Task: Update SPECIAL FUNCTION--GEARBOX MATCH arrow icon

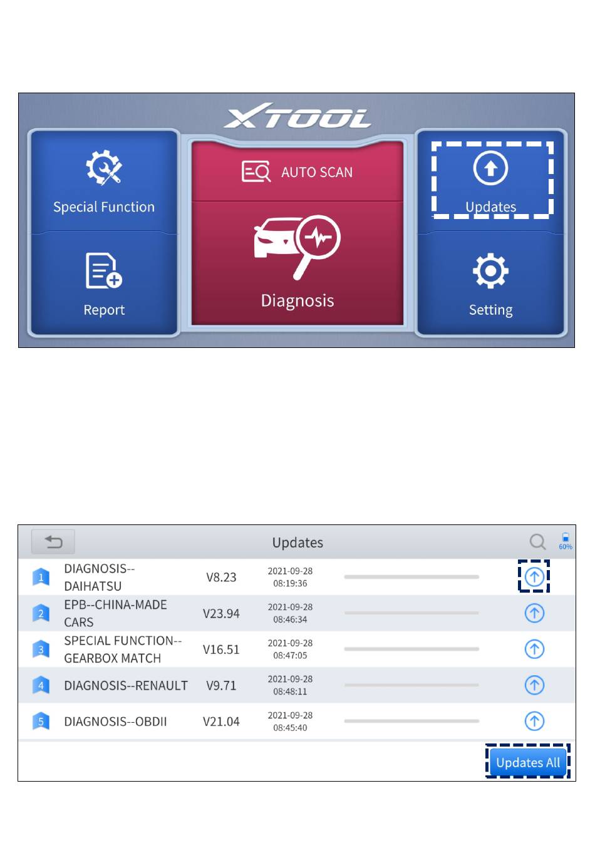Action: (x=534, y=649)
